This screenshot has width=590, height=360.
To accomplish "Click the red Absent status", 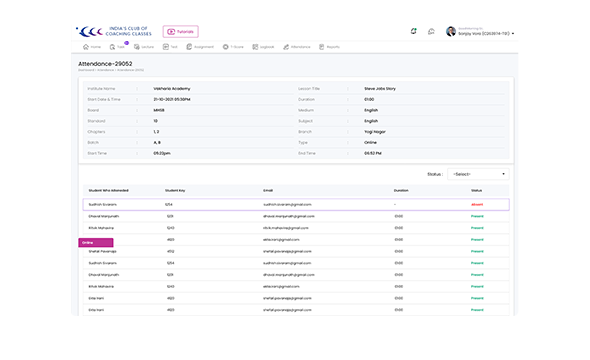I will (x=477, y=205).
